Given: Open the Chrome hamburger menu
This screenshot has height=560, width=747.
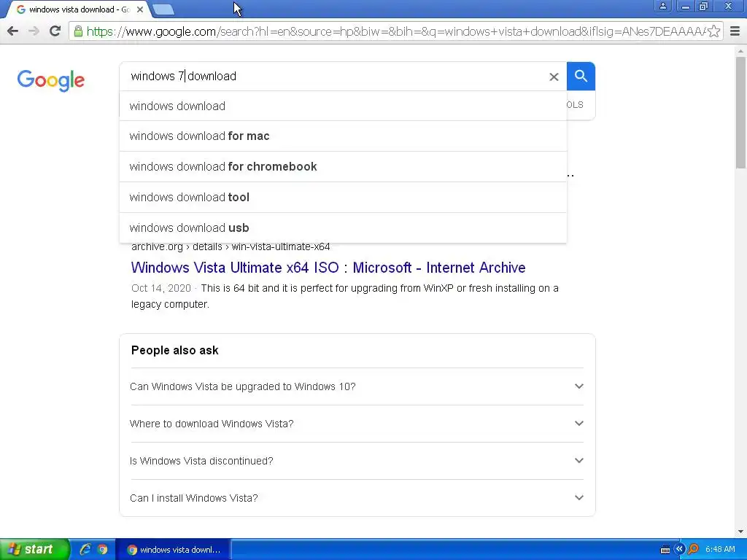Looking at the screenshot, I should (x=735, y=31).
